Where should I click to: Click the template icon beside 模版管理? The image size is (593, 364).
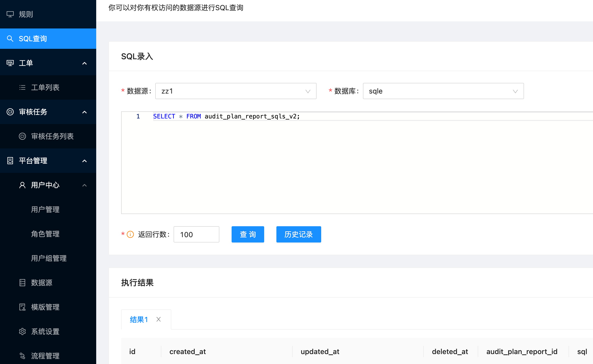pyautogui.click(x=22, y=307)
